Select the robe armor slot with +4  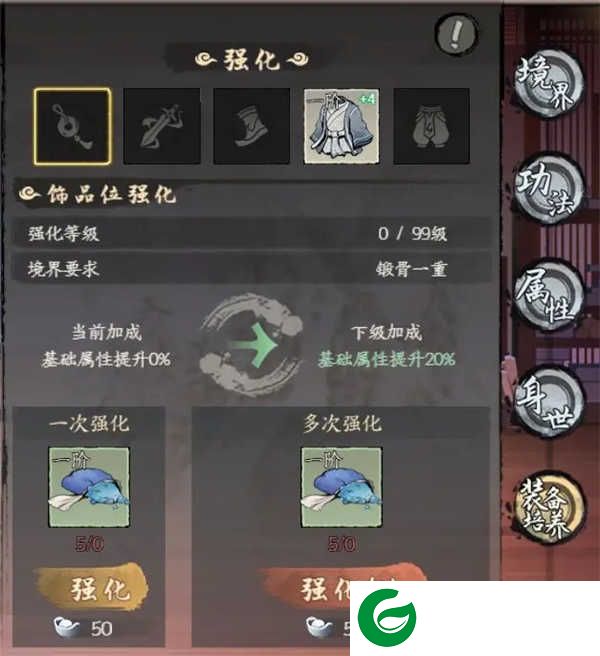point(341,126)
